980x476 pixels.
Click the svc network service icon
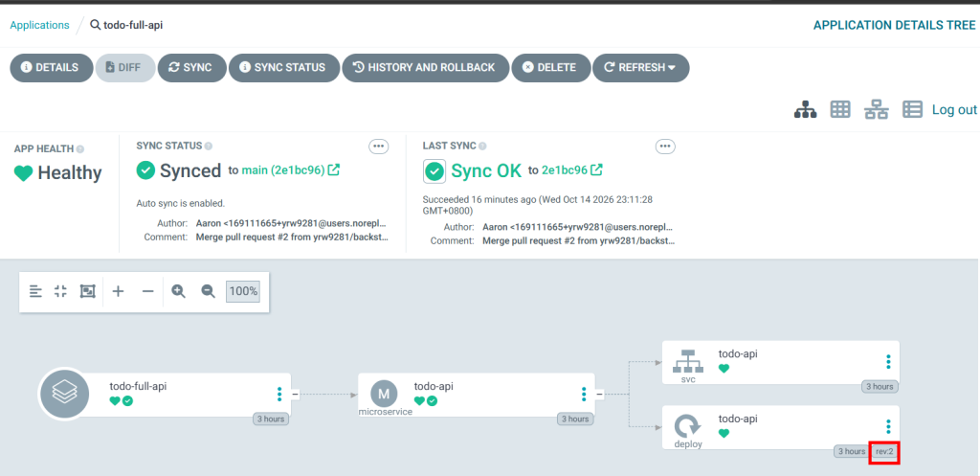pyautogui.click(x=687, y=361)
